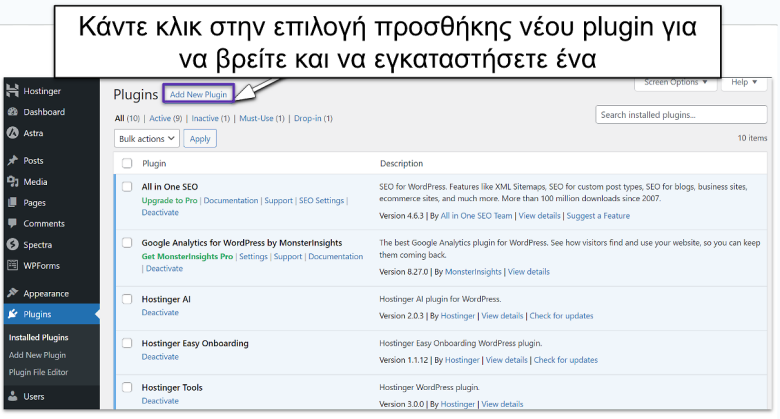Image resolution: width=780 pixels, height=419 pixels.
Task: Filter plugins by Inactive
Action: [x=205, y=118]
